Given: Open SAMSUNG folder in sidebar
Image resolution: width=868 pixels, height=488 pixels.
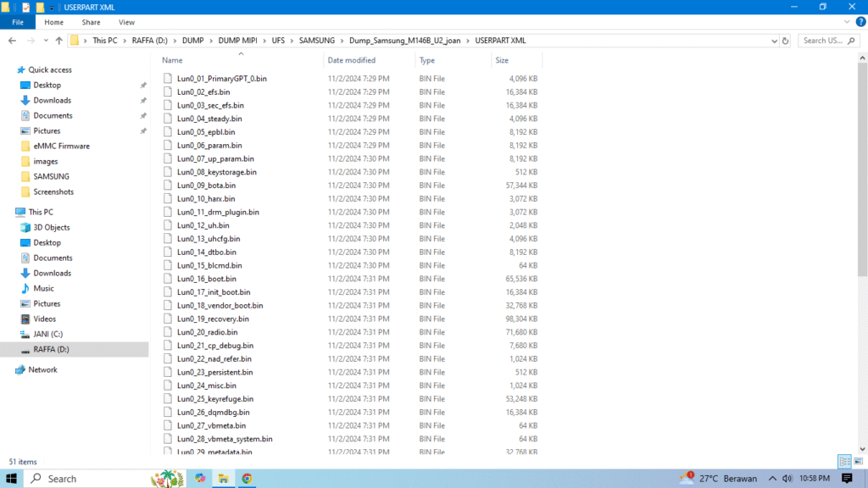Looking at the screenshot, I should [51, 176].
